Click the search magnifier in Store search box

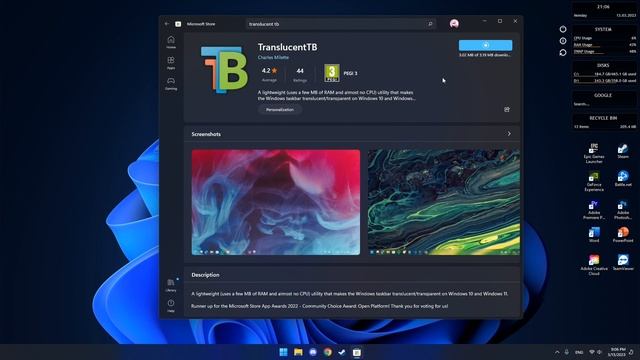tap(430, 24)
